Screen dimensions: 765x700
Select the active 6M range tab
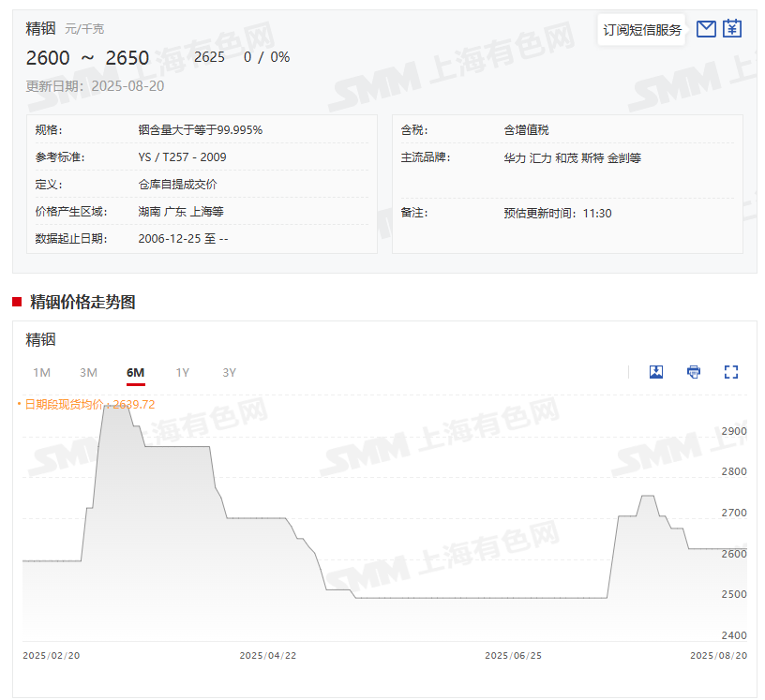(x=135, y=373)
